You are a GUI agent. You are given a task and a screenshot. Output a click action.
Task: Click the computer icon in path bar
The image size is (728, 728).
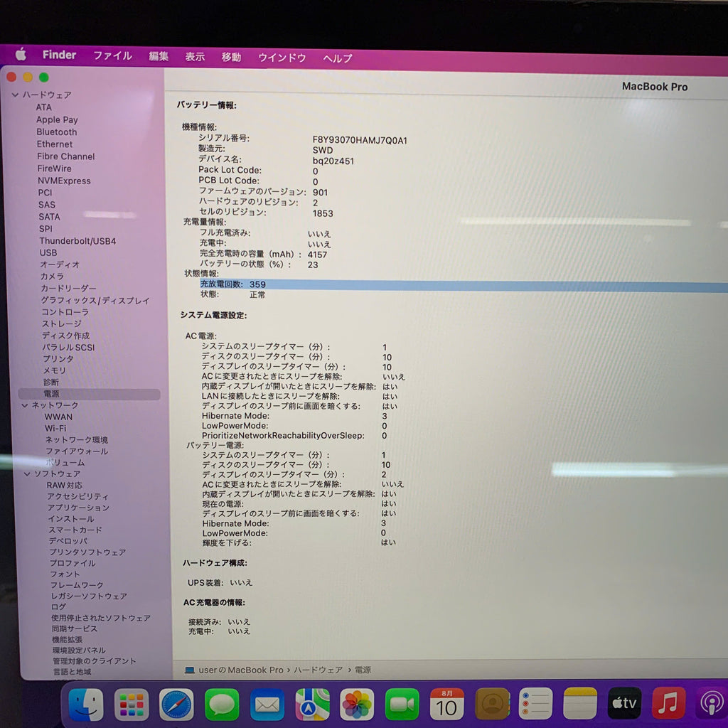coord(189,670)
